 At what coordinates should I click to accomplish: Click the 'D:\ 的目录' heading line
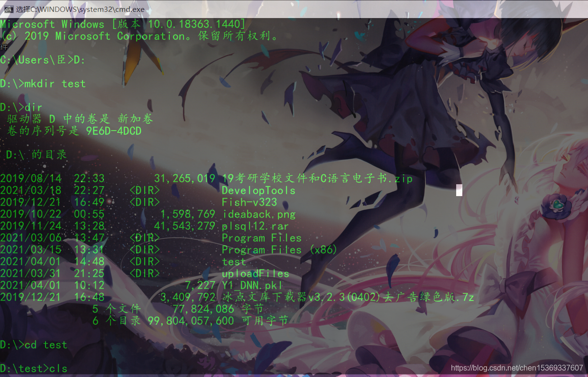tap(37, 155)
